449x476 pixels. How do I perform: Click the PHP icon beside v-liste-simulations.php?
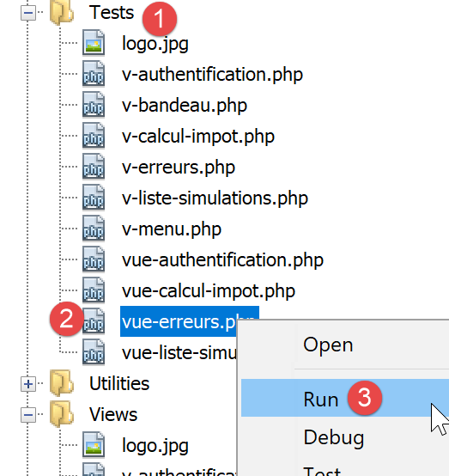pyautogui.click(x=94, y=198)
